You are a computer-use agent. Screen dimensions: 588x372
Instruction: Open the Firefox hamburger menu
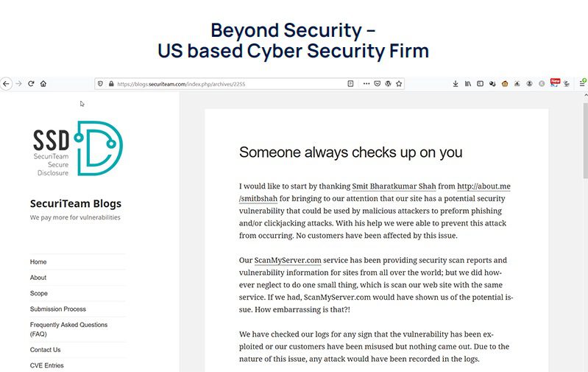(x=582, y=83)
